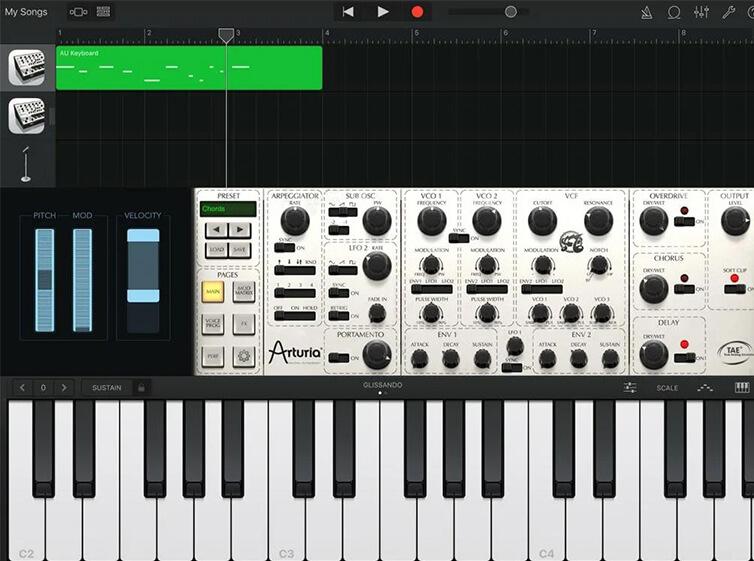Toggle VCO sync switch
The height and width of the screenshot is (561, 754).
click(x=459, y=238)
